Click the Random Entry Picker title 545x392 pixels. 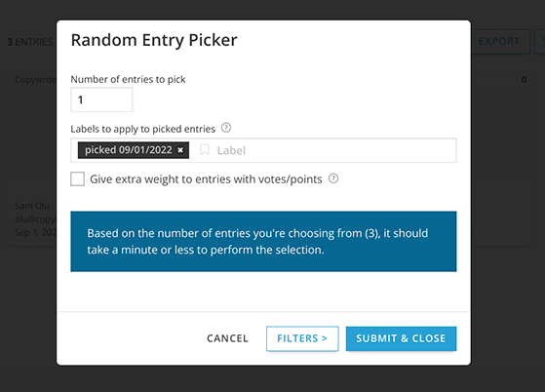[154, 40]
